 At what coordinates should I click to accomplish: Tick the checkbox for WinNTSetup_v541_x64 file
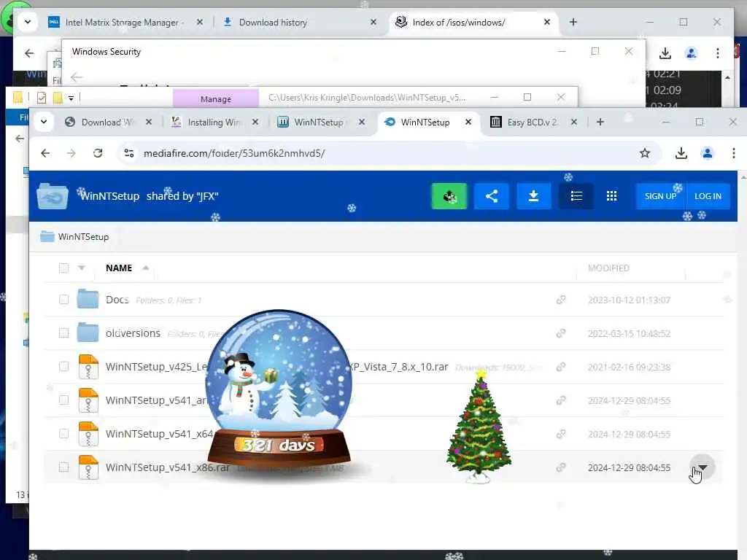pos(63,434)
